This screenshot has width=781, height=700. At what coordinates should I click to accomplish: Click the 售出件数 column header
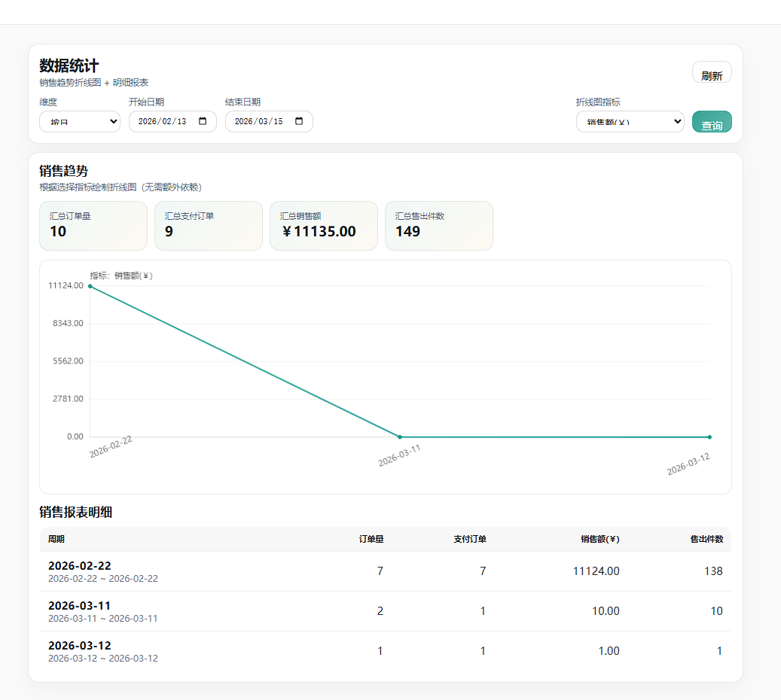coord(706,539)
